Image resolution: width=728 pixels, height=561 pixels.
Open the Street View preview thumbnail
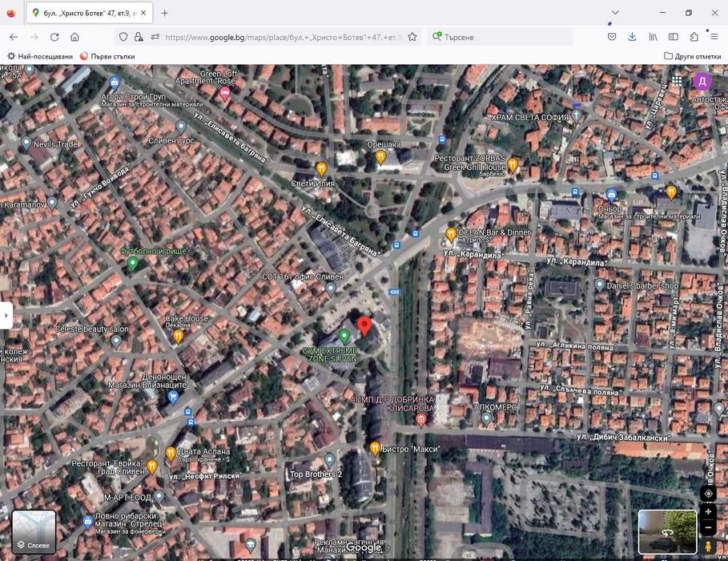[667, 531]
